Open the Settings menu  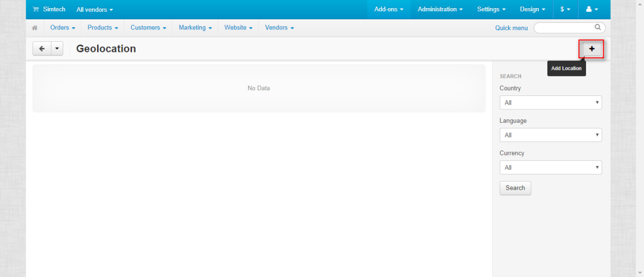tap(492, 10)
